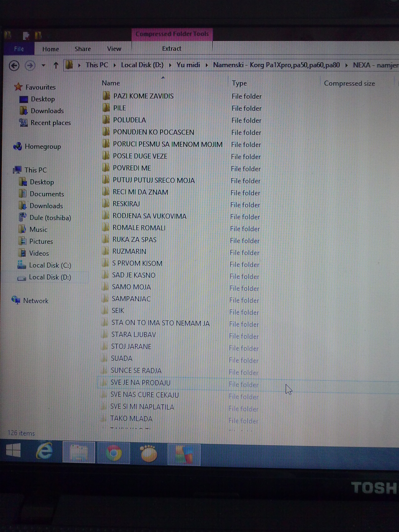Viewport: 399px width, 532px height.
Task: Select the RUZMARIN folder
Action: pos(129,252)
